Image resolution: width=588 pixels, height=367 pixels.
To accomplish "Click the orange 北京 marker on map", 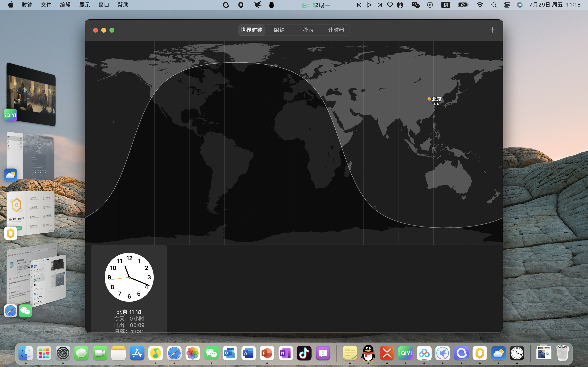I will point(429,99).
